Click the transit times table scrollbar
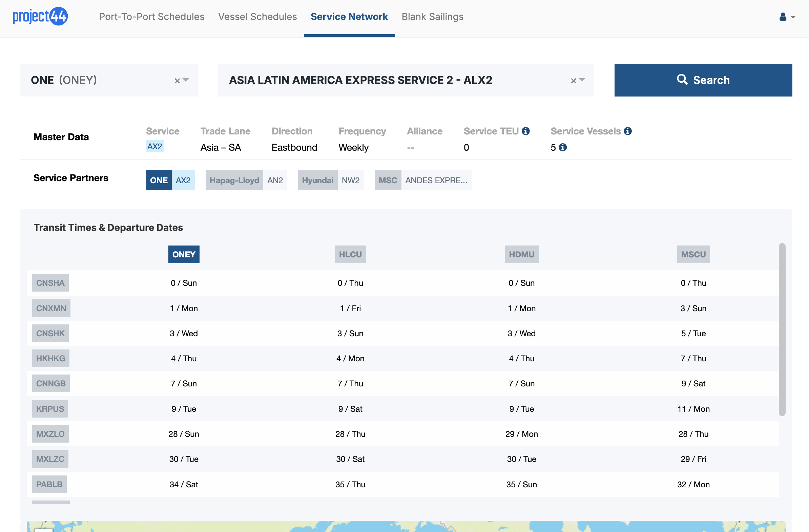Screen dimensions: 809x532 click(x=782, y=329)
